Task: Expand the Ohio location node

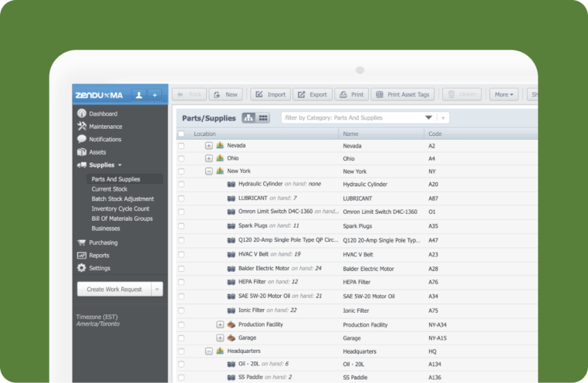Action: pos(208,158)
